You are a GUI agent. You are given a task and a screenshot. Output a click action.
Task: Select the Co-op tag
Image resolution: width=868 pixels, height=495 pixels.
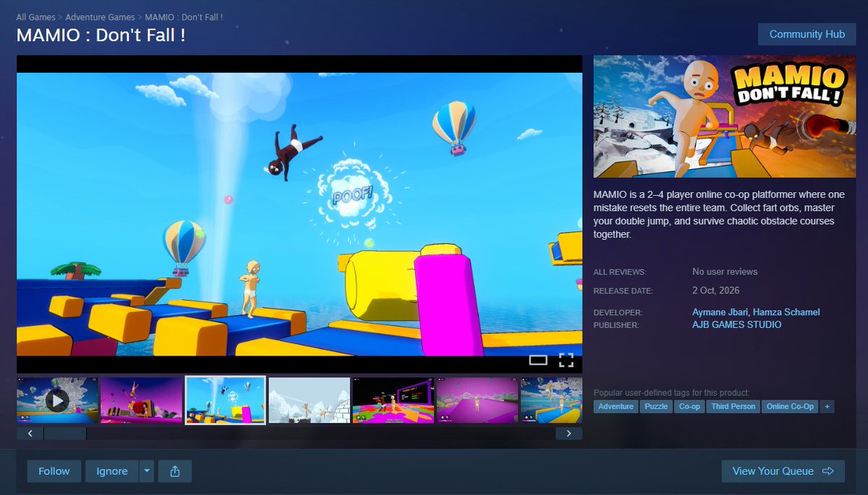[689, 407]
